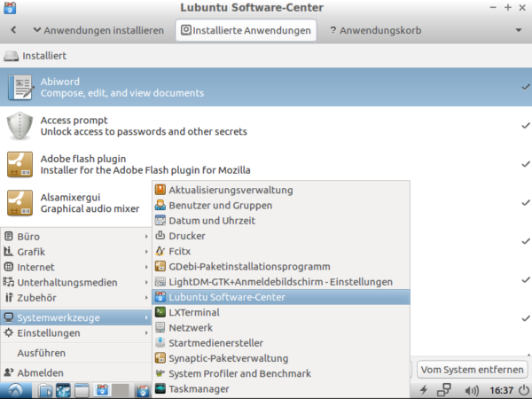Click the Netzwerk icon in the submenu
This screenshot has width=532, height=399.
pyautogui.click(x=160, y=327)
